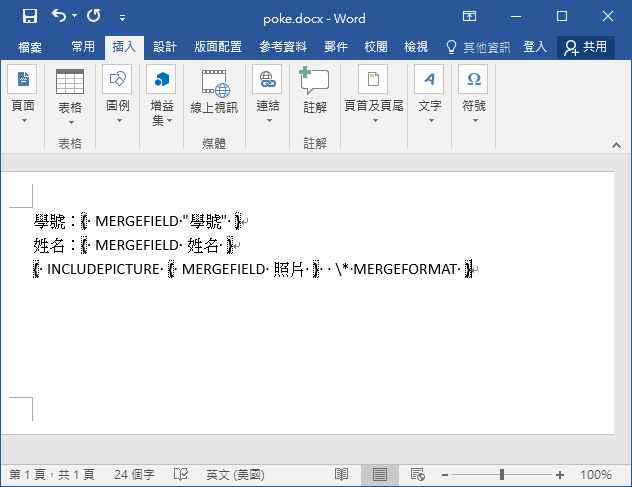Click the 符號 omega symbol icon
Screen dimensions: 632x487
pyautogui.click(x=473, y=79)
